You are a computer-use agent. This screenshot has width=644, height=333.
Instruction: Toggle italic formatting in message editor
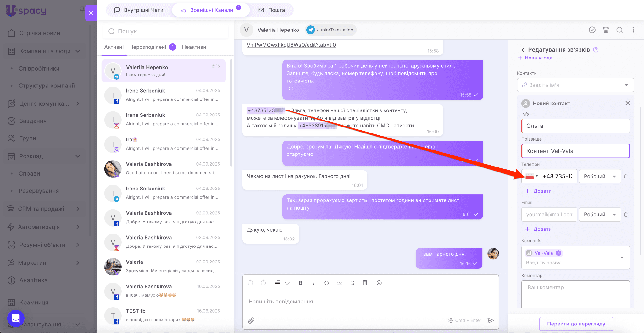[314, 283]
